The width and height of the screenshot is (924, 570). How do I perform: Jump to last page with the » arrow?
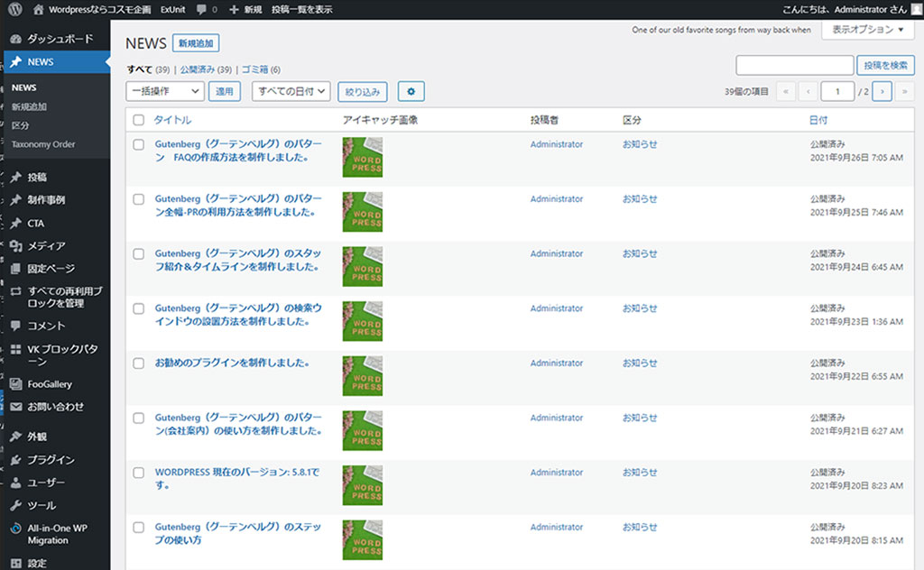(904, 91)
